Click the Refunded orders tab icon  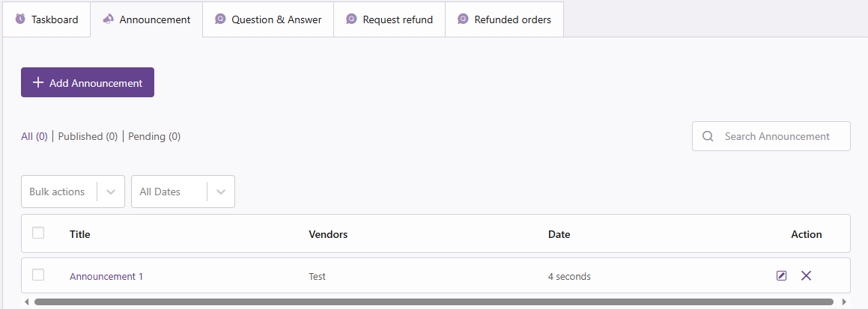463,19
